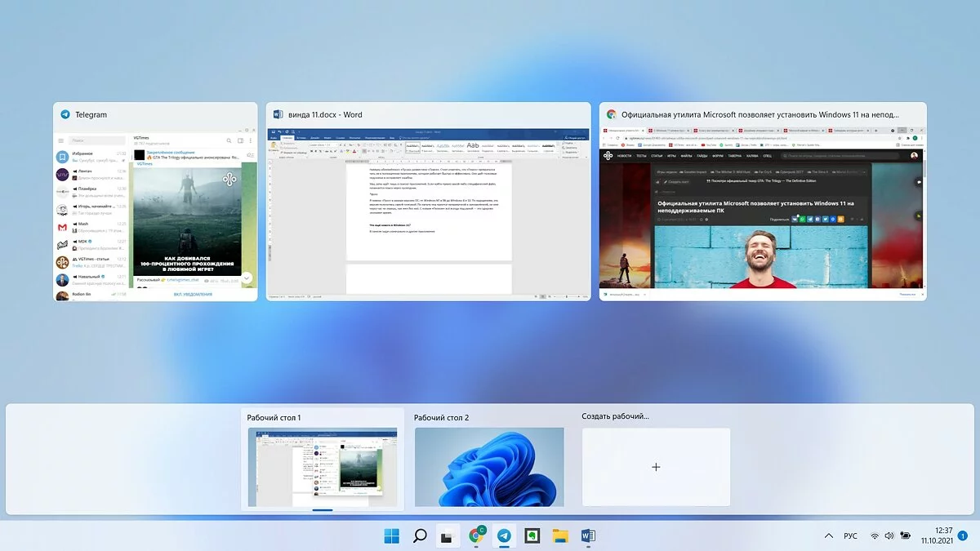Create a new desktop with plus tile
Viewport: 980px width, 551px height.
pyautogui.click(x=656, y=467)
